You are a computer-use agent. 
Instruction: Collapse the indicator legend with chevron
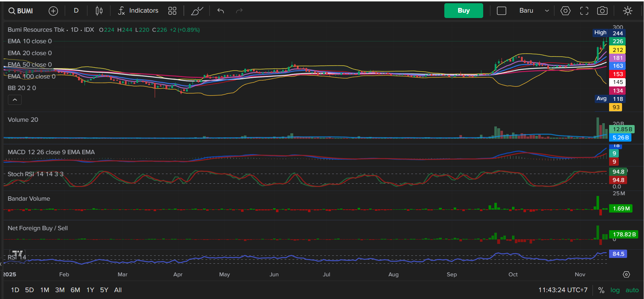click(x=15, y=100)
